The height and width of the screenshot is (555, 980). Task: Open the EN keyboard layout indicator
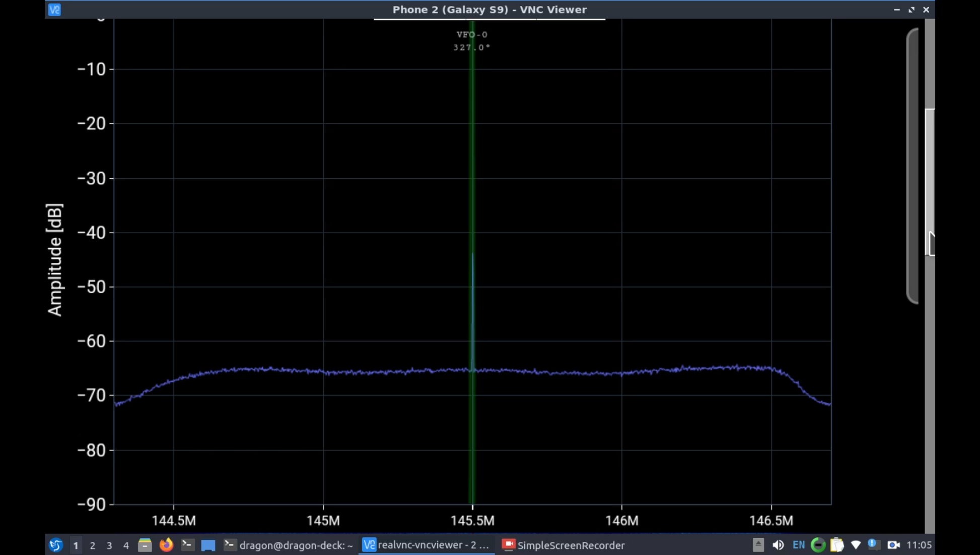tap(798, 545)
